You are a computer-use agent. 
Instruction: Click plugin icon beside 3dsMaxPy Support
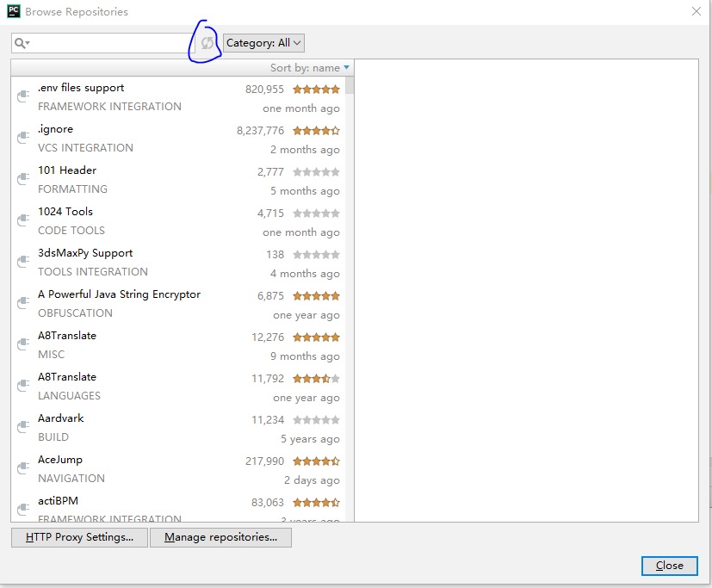coord(23,262)
